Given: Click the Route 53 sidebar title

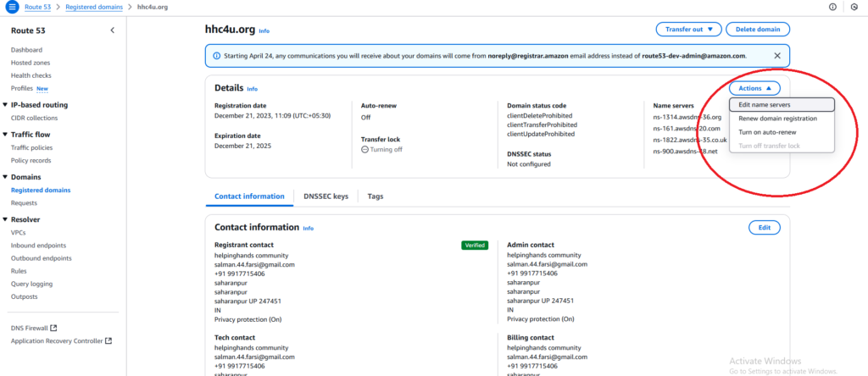Looking at the screenshot, I should [26, 31].
